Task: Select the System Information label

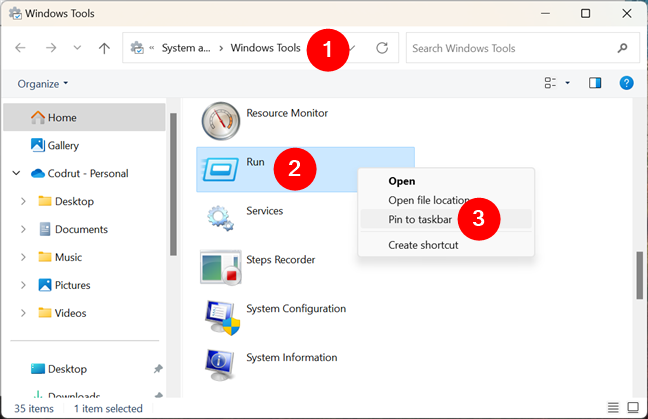Action: click(x=292, y=357)
